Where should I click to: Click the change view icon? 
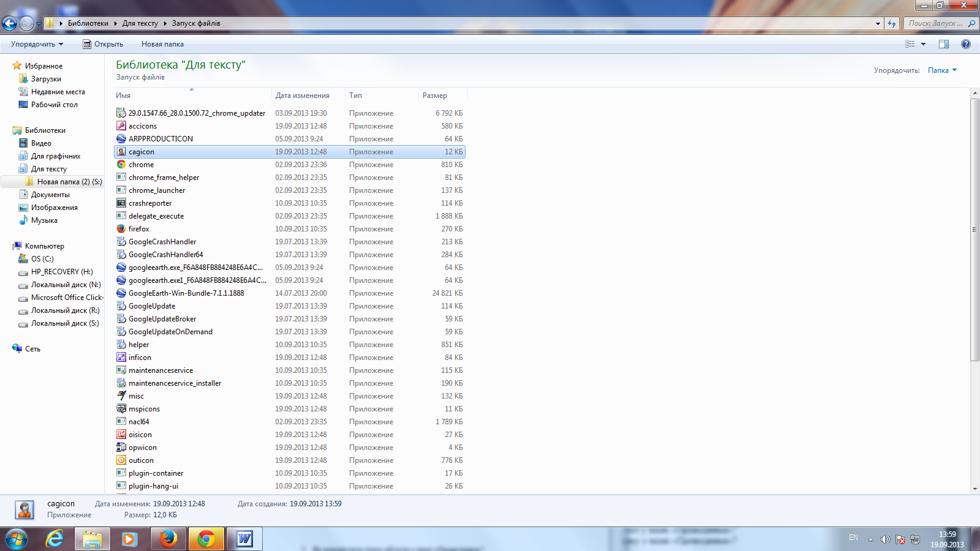(910, 44)
